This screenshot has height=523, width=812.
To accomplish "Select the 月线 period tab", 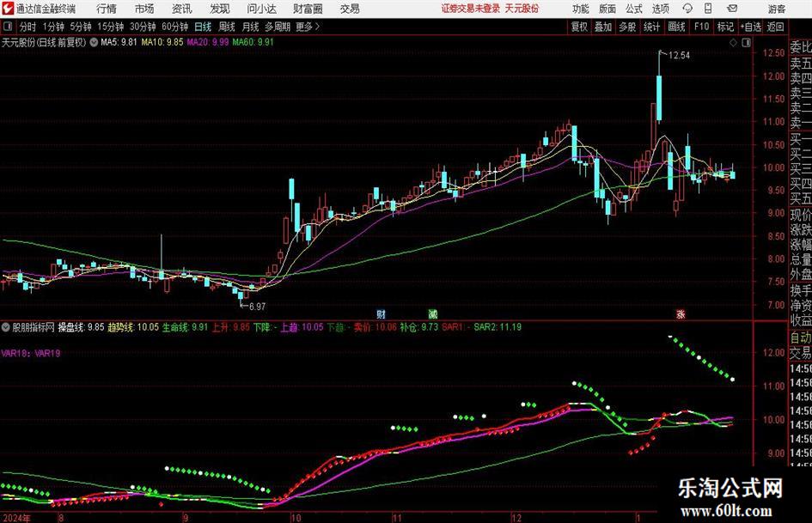I will tap(250, 27).
